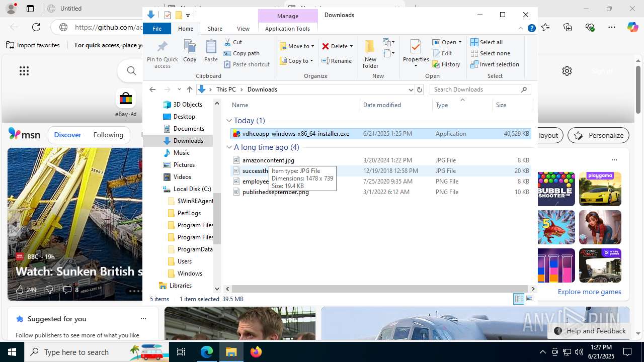Image resolution: width=644 pixels, height=362 pixels.
Task: Expand the Open dropdown arrow
Action: [x=460, y=42]
